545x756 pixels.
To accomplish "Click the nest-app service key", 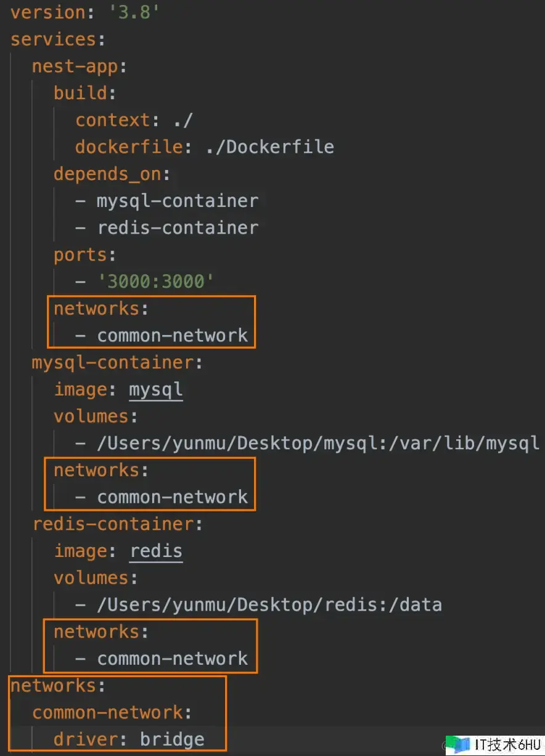I will pyautogui.click(x=75, y=66).
